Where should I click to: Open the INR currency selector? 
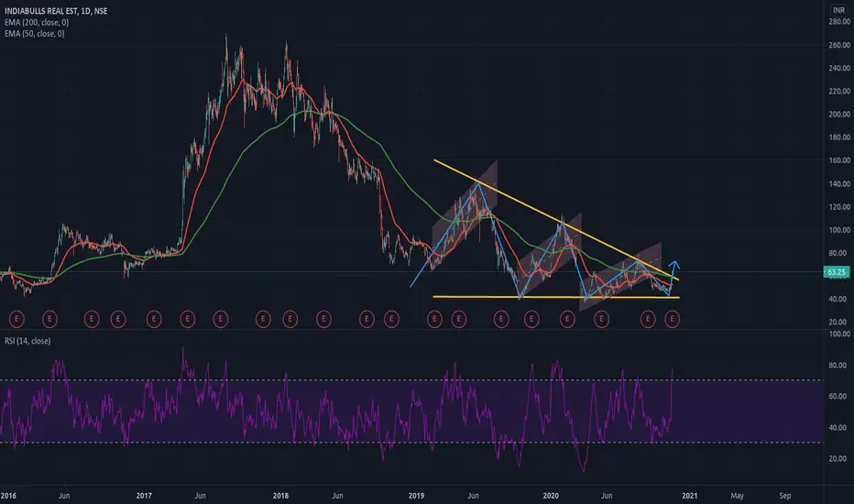click(838, 10)
